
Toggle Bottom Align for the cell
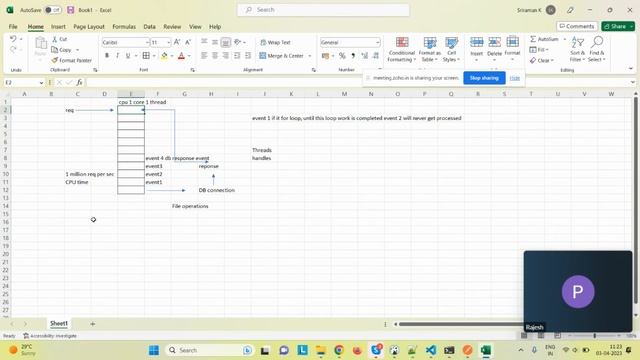coord(225,42)
